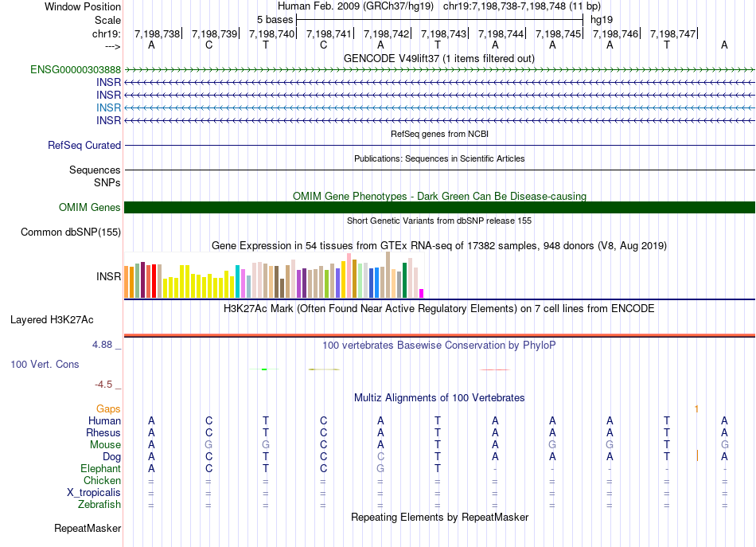Click the Multiz Alignments of 100 Vertebrates title

[x=438, y=397]
